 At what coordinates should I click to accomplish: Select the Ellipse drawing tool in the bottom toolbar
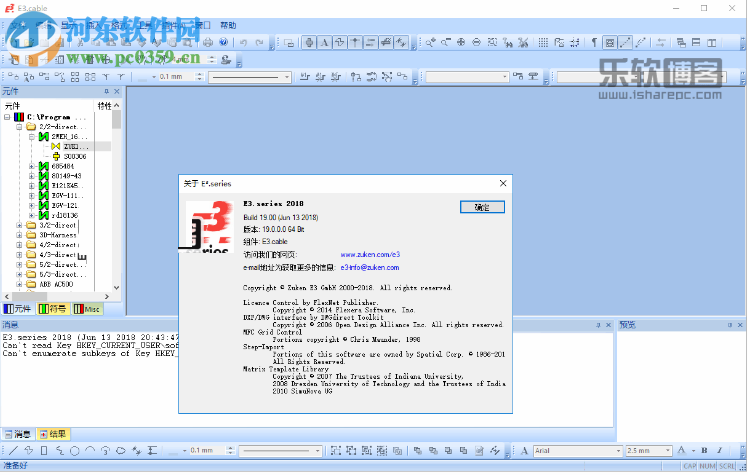click(x=121, y=450)
